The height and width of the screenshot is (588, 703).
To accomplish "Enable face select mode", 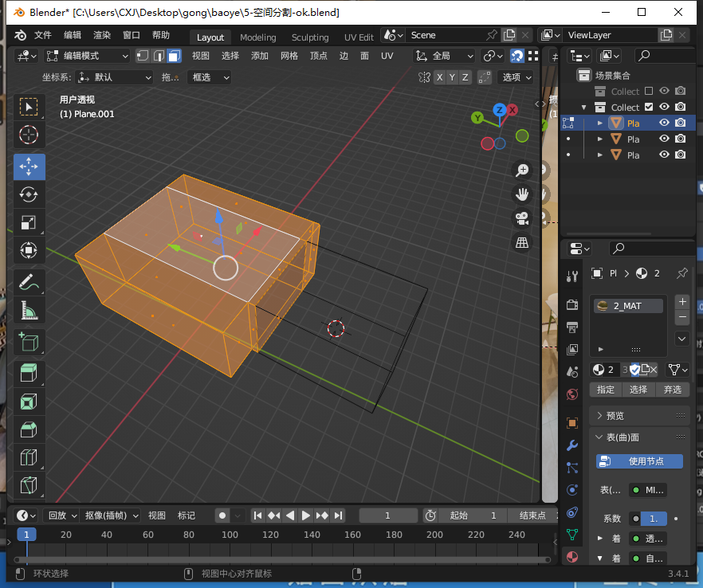I will coord(174,56).
